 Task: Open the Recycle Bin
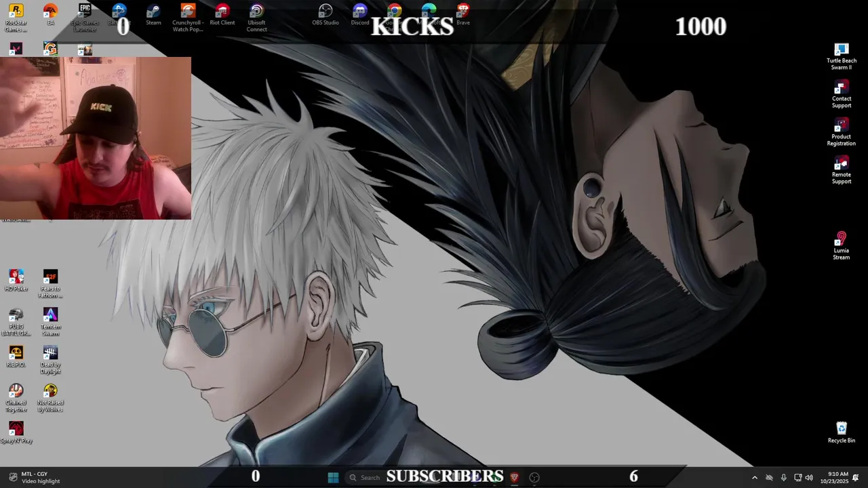pyautogui.click(x=842, y=432)
